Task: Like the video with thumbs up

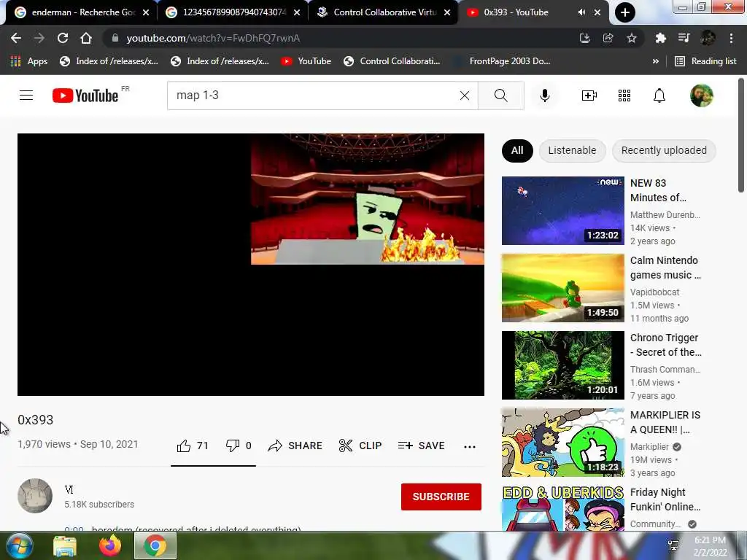Action: coord(193,446)
